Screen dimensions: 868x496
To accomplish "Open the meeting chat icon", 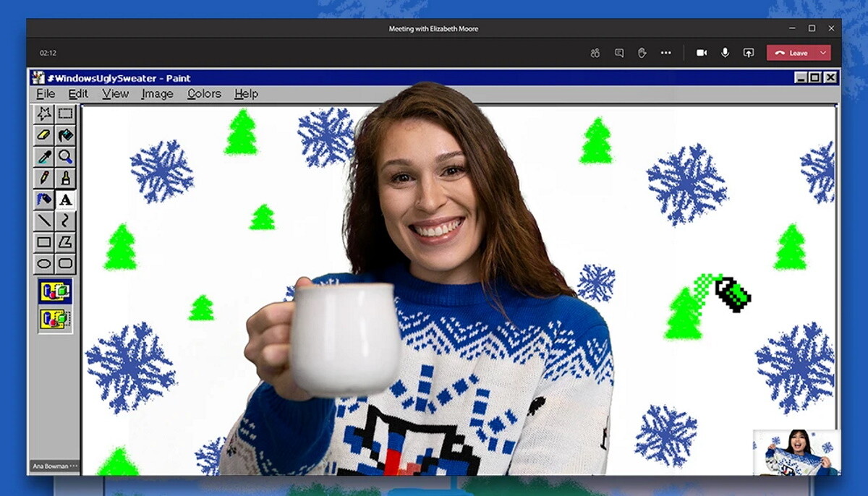I will tap(618, 53).
